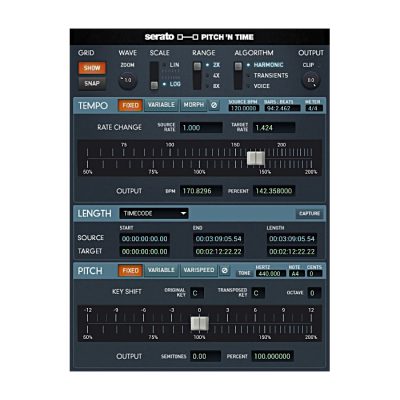Choose the VOICE algorithm
Image resolution: width=400 pixels, height=400 pixels.
point(261,86)
